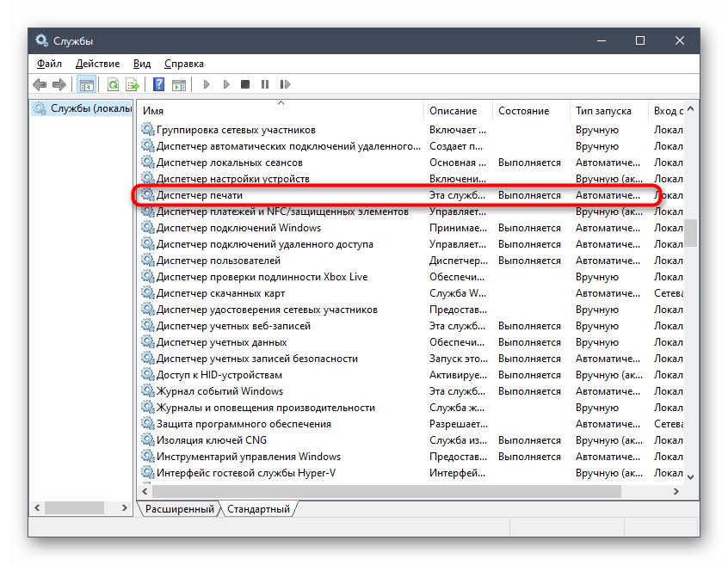Open the Help toolbar icon
Screen dimensions: 728x565
coord(159,84)
